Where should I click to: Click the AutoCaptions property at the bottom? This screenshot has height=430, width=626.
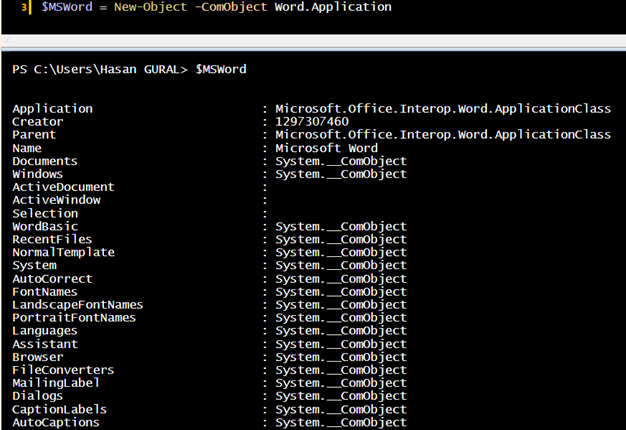(x=56, y=422)
